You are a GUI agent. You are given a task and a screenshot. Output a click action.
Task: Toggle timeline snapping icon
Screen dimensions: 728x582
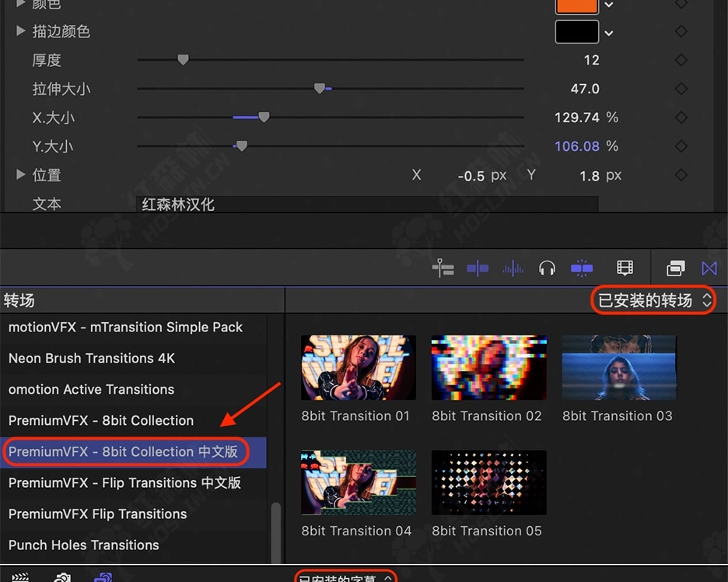tap(582, 268)
